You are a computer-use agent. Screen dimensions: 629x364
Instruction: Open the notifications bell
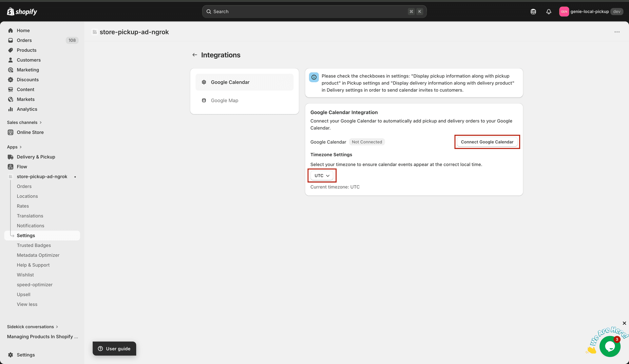549,11
